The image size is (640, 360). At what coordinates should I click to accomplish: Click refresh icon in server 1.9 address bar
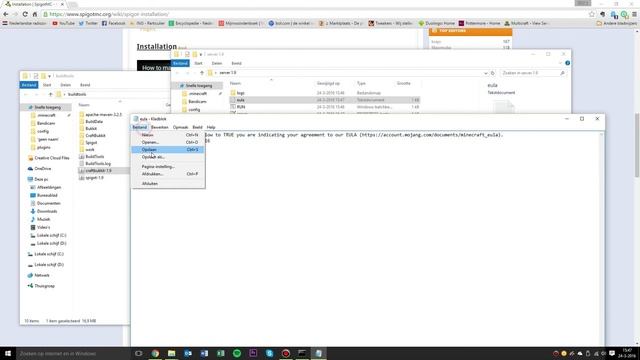tap(493, 73)
